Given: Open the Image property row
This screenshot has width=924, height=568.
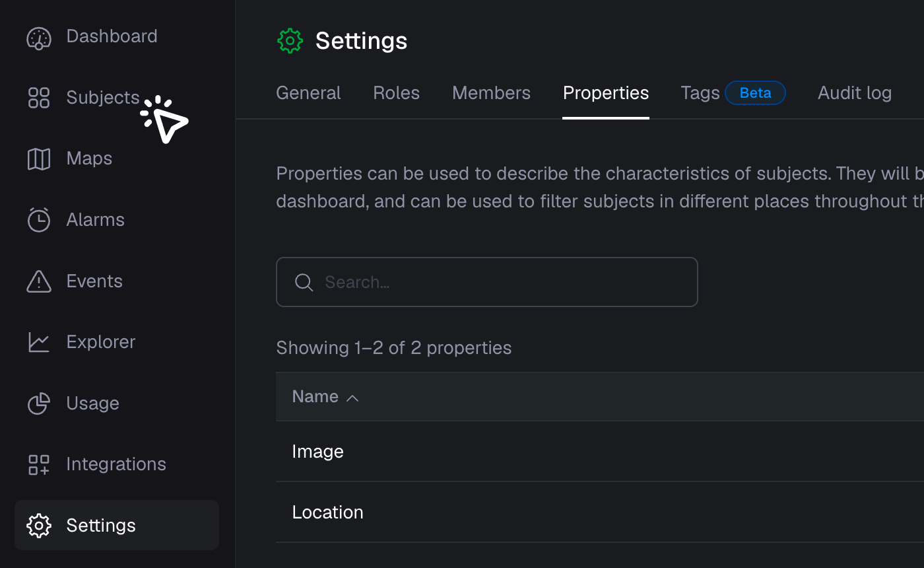Looking at the screenshot, I should click(599, 452).
